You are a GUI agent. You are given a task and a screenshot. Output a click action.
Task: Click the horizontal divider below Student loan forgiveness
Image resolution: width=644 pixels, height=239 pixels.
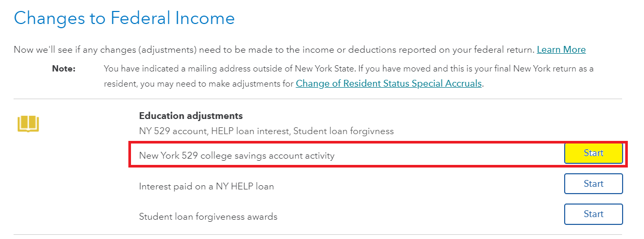click(317, 234)
